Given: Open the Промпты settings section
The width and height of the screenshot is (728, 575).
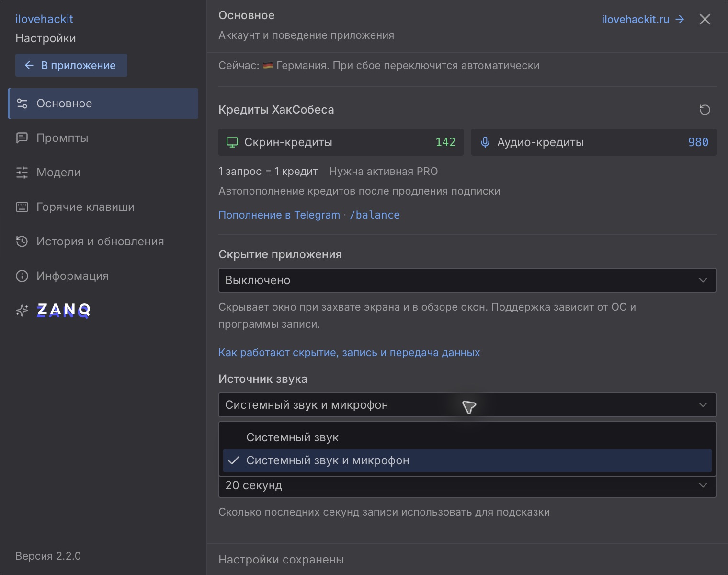Looking at the screenshot, I should (103, 138).
